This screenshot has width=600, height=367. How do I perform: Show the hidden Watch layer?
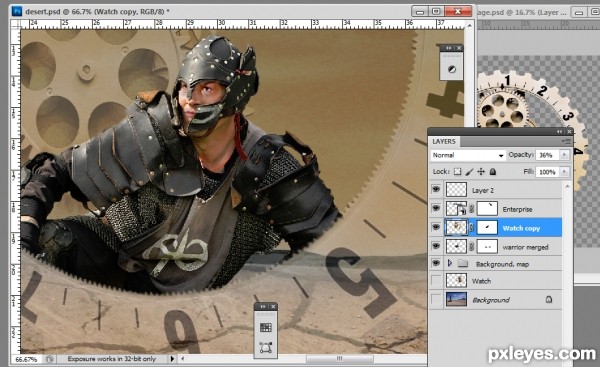[436, 281]
